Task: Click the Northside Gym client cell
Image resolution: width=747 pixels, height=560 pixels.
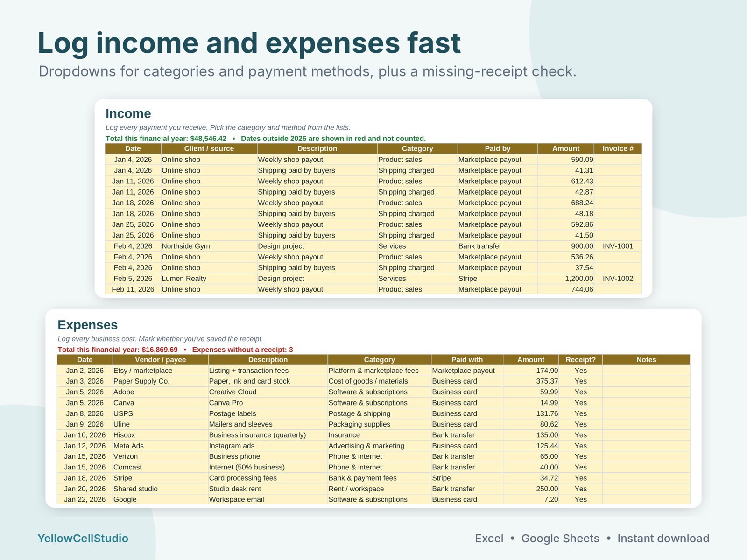Action: [x=209, y=246]
